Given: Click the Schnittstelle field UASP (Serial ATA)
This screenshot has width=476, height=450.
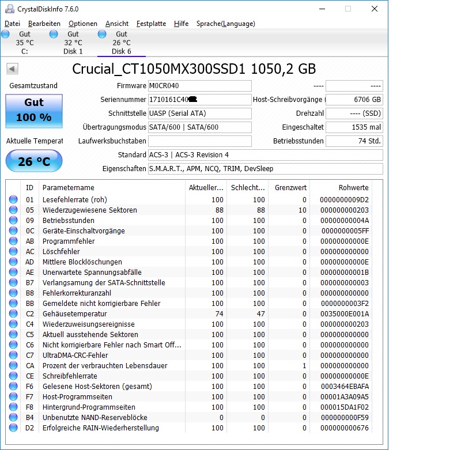Looking at the screenshot, I should [x=200, y=113].
